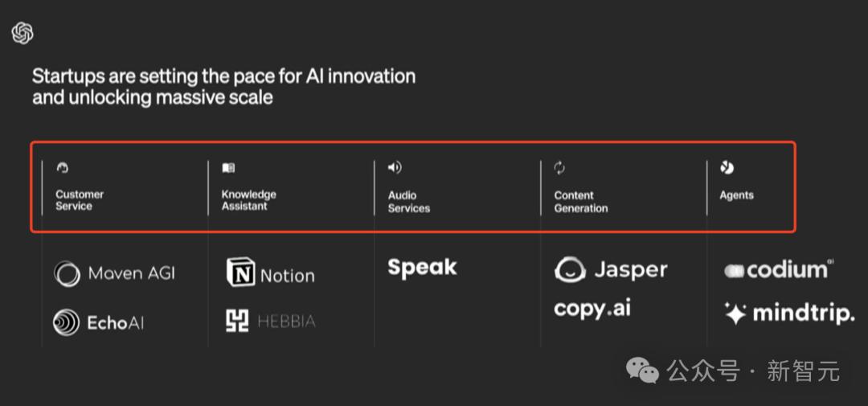
Task: Open the Speak startup wordmark
Action: [422, 268]
